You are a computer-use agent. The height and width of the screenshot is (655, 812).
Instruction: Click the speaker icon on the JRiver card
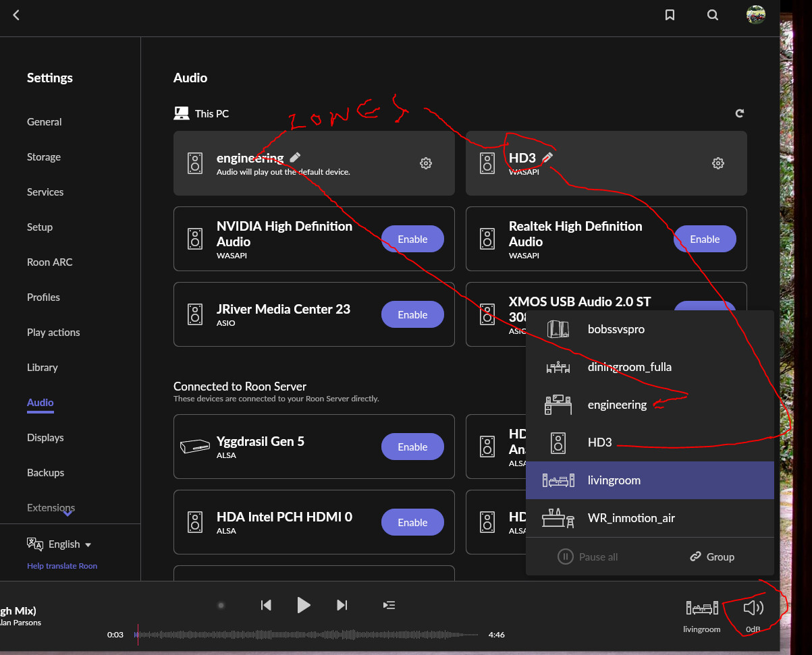[195, 314]
